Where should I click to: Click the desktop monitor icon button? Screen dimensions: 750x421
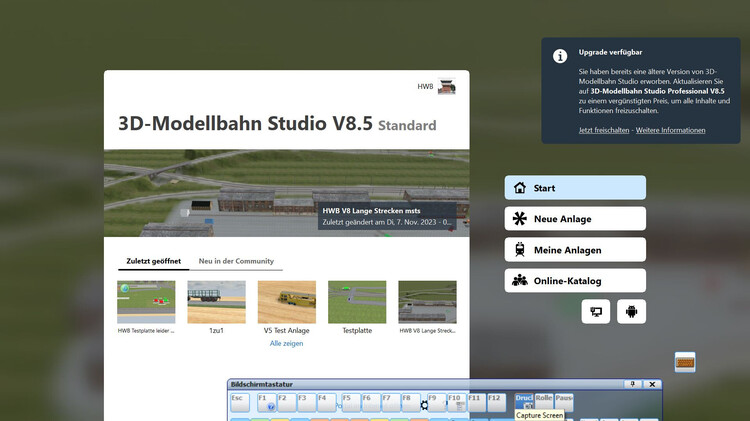point(597,311)
